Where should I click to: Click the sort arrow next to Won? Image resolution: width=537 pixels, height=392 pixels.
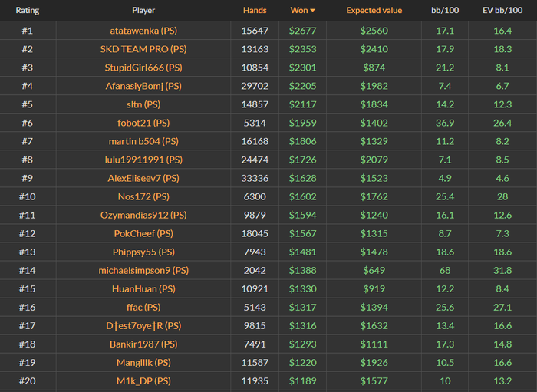click(x=313, y=11)
